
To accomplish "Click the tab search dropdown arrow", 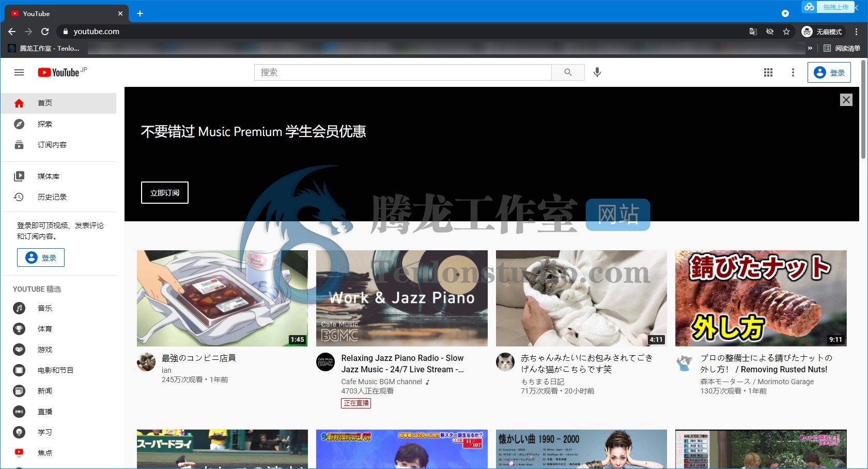I will pos(785,13).
